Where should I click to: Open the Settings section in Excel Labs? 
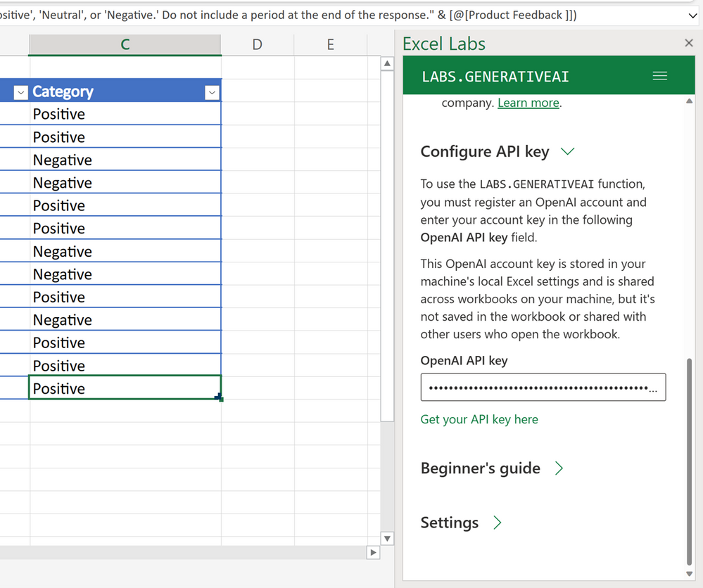(x=461, y=523)
